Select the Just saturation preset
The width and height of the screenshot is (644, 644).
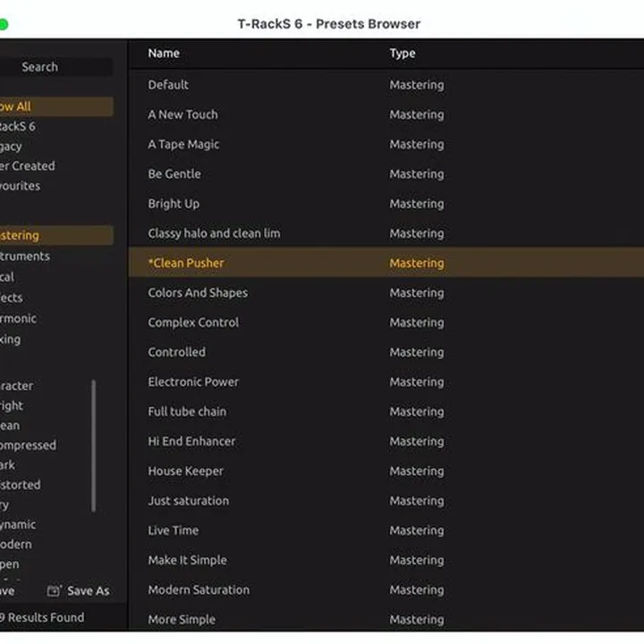tap(386, 501)
